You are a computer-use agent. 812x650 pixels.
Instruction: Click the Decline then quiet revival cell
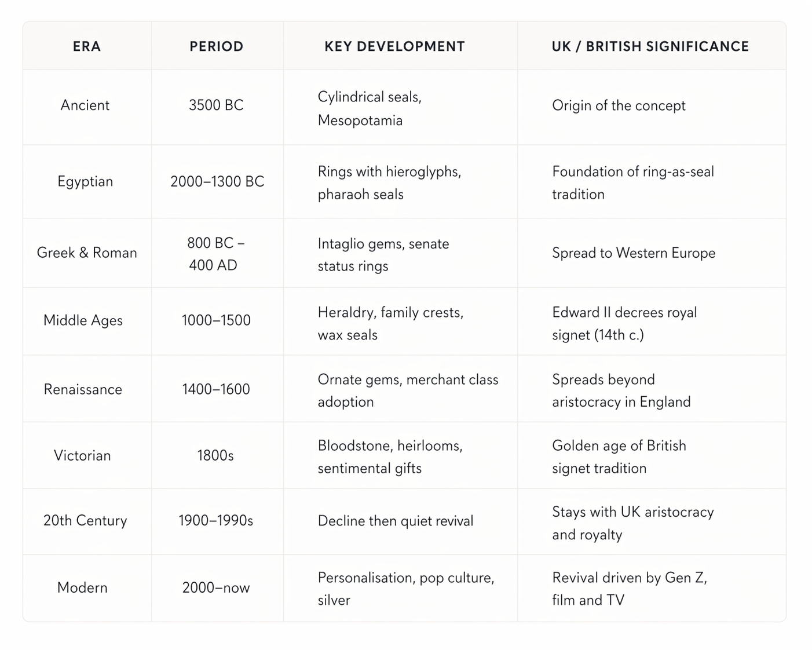396,521
